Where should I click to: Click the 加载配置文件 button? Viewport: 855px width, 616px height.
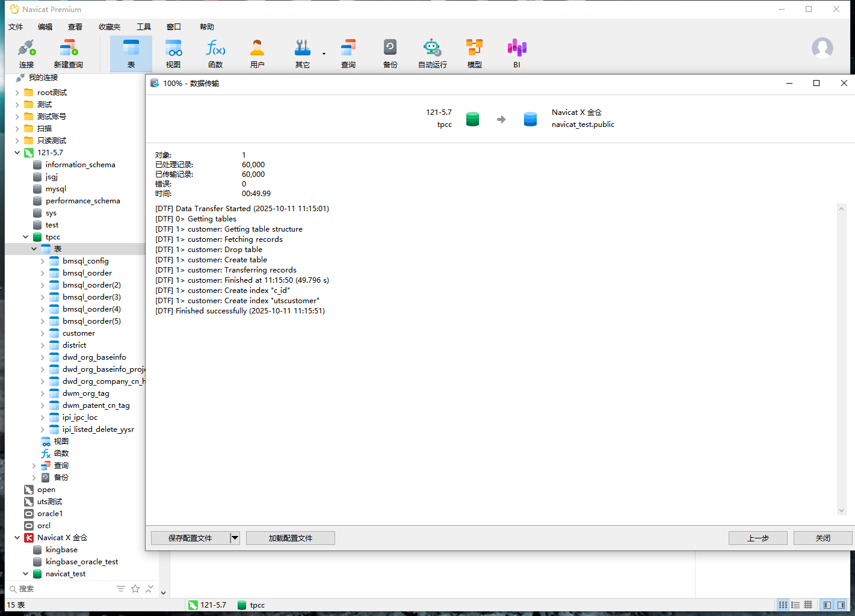coord(291,538)
